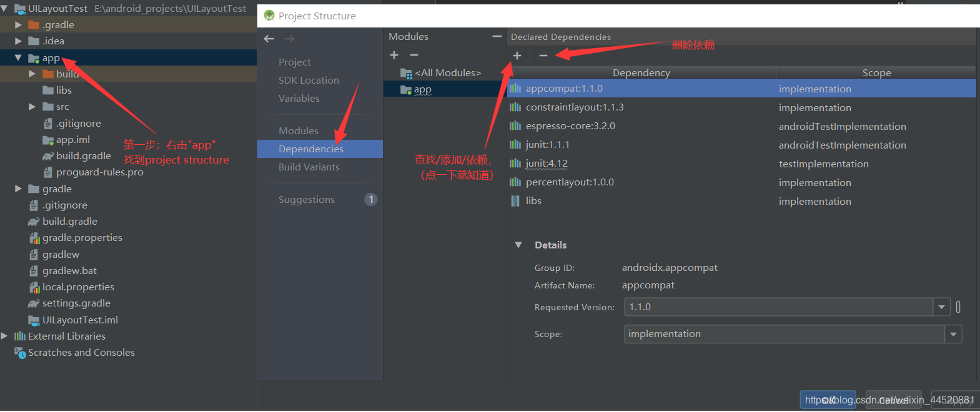Collapse the UILayoutTest project root
Screen dimensions: 980x412
4,9
